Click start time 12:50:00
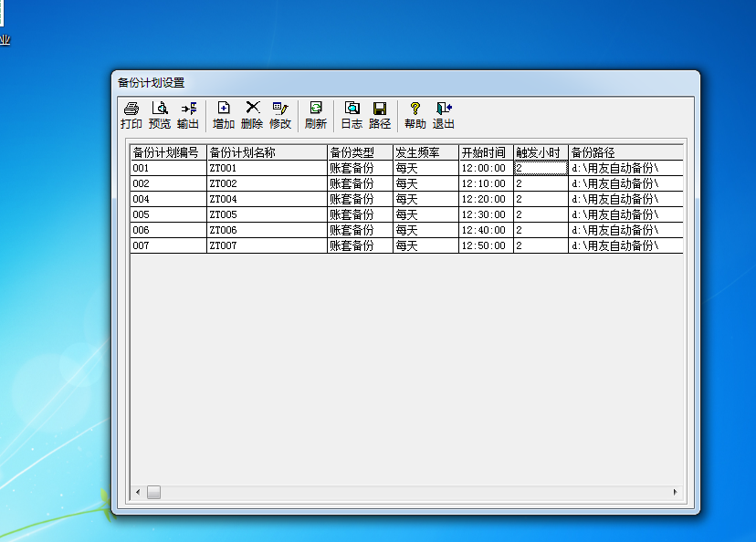The height and width of the screenshot is (542, 756). [486, 245]
